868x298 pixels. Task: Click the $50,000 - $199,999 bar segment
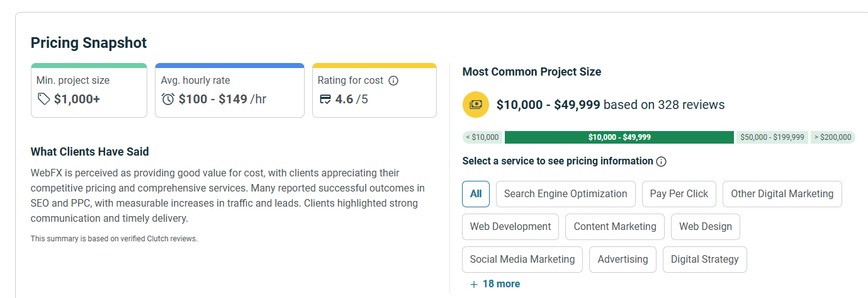[772, 137]
